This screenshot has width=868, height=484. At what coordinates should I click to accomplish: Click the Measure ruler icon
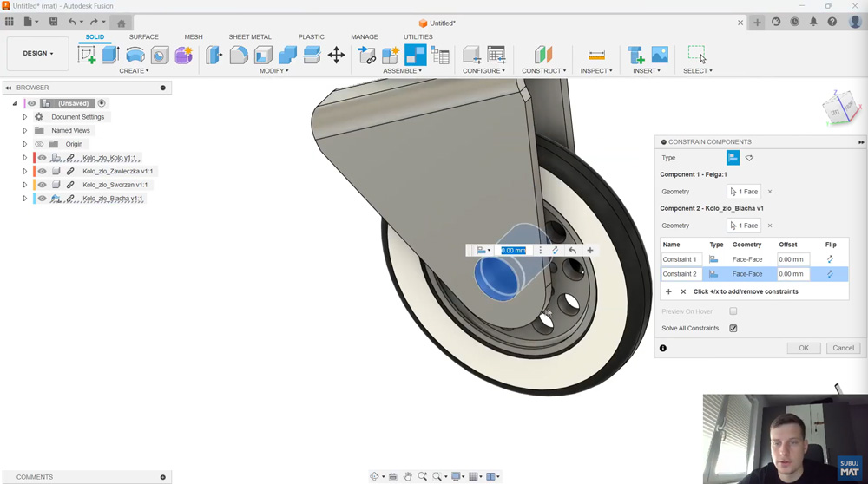pyautogui.click(x=596, y=56)
